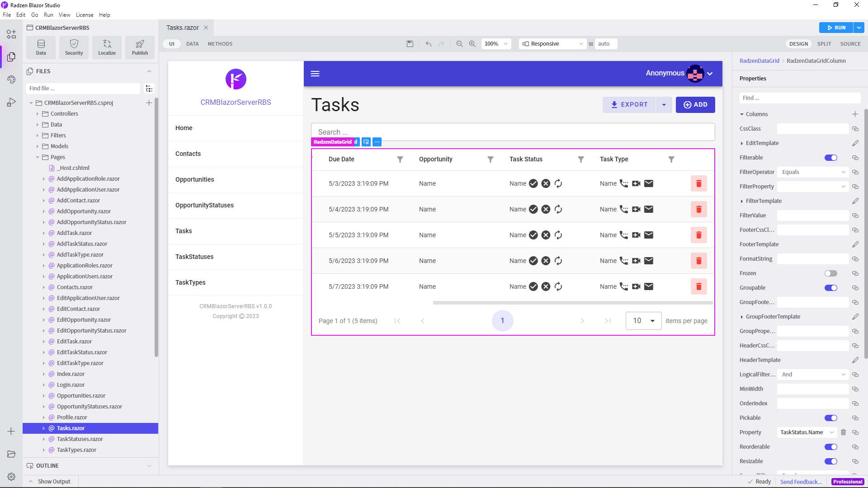Click the undo arrow icon
This screenshot has height=488, width=868.
(428, 44)
